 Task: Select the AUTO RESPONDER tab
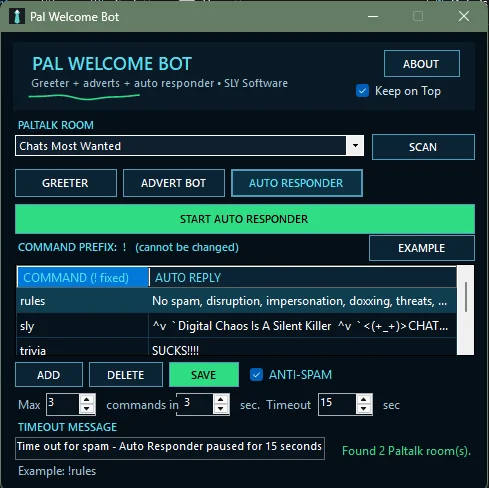(297, 183)
